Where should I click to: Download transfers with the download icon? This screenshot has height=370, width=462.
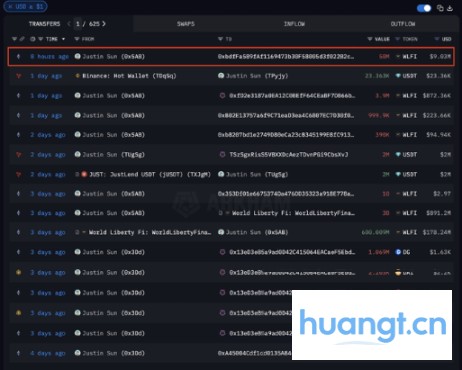(450, 8)
